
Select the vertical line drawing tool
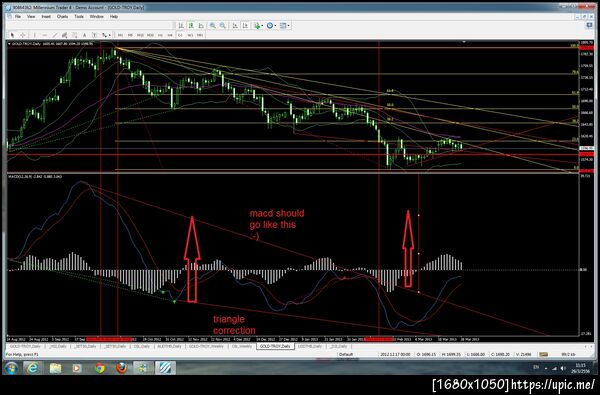click(x=35, y=35)
